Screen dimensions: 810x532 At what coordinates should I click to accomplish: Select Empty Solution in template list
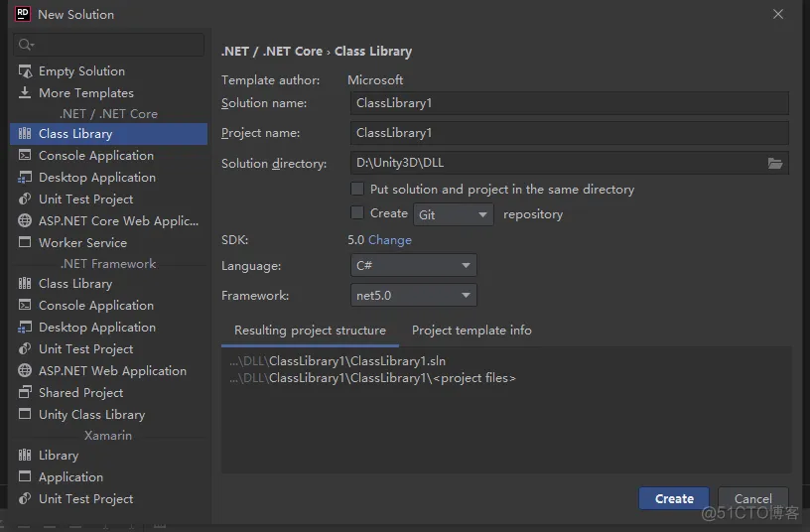click(x=108, y=71)
